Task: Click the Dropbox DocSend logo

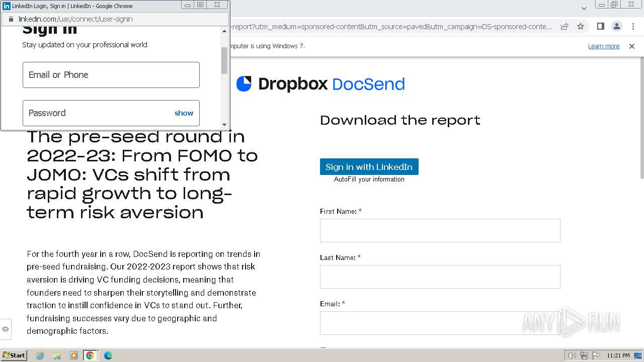Action: 320,84
